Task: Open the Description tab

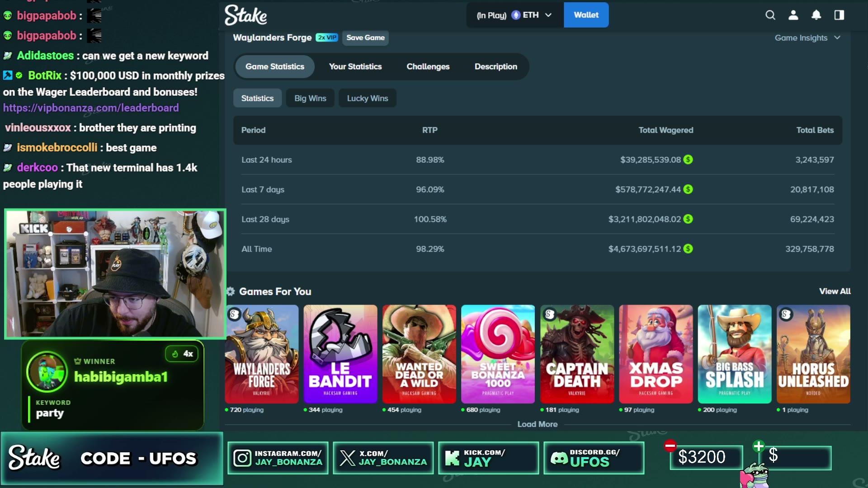Action: pos(496,66)
